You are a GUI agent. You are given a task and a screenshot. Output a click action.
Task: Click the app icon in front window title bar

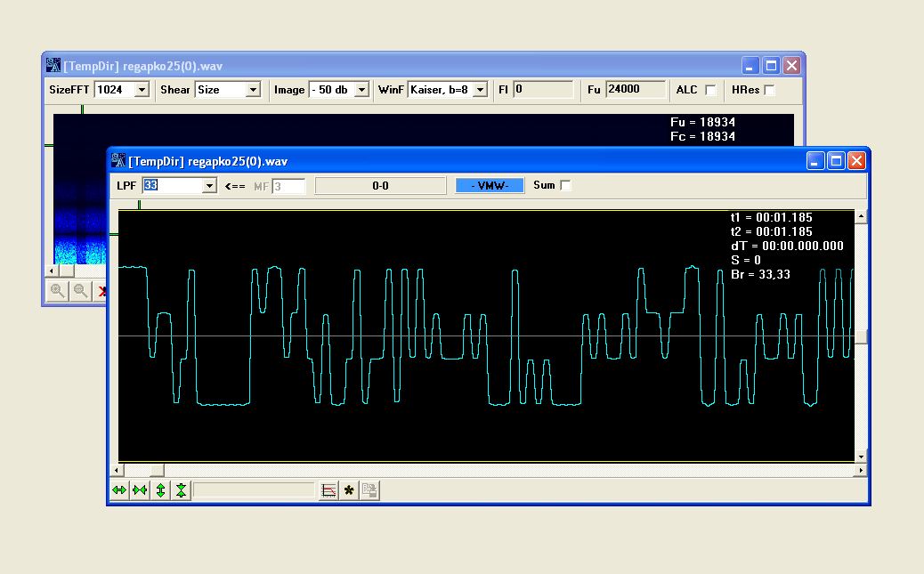tap(118, 161)
